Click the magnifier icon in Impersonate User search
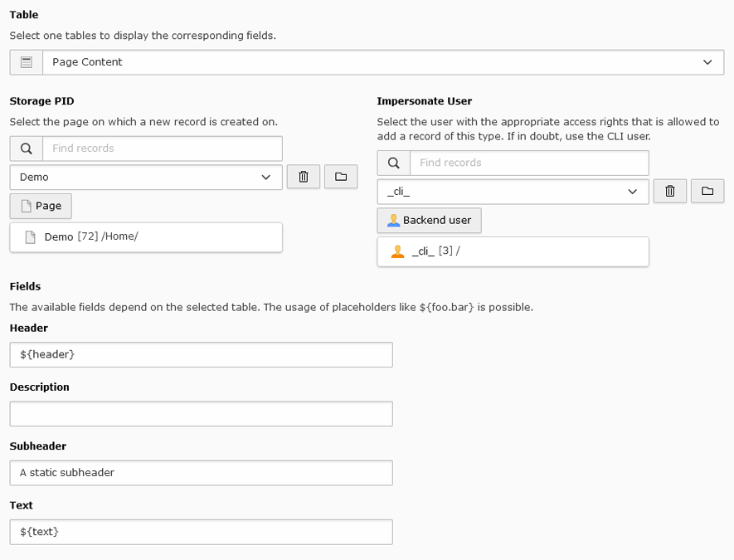 tap(393, 163)
